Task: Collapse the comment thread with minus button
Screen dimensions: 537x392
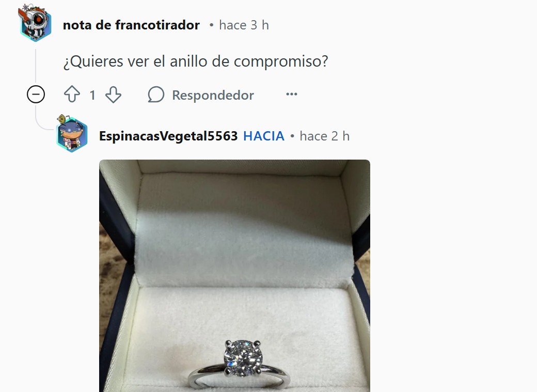Action: [x=36, y=94]
